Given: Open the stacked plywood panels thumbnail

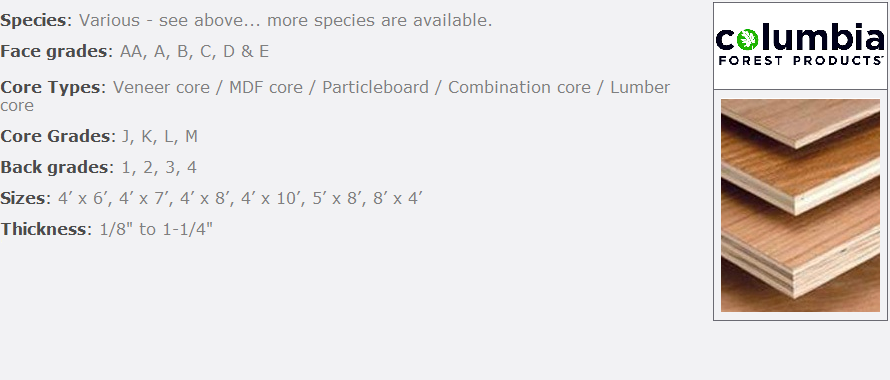Looking at the screenshot, I should 800,205.
